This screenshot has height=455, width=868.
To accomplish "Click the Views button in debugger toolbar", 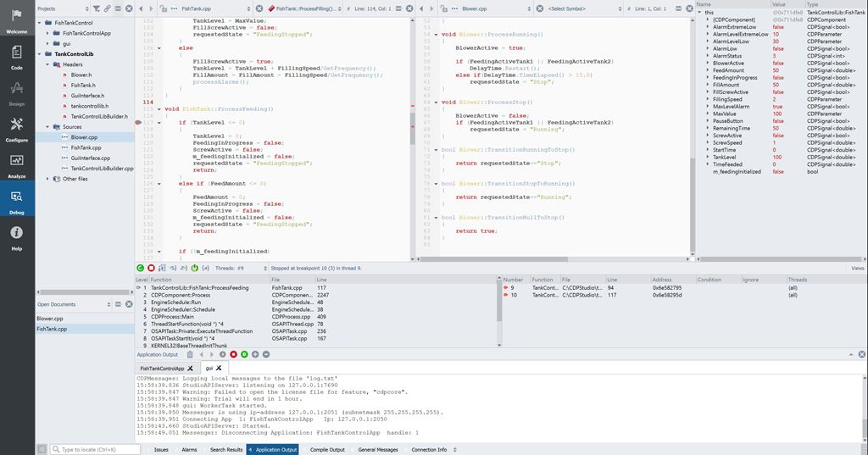I will (858, 268).
